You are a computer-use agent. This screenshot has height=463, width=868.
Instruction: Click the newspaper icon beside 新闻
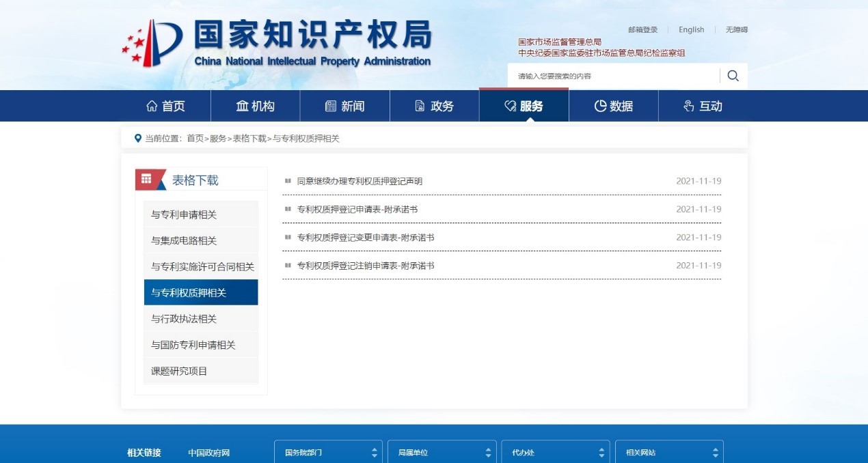(331, 106)
